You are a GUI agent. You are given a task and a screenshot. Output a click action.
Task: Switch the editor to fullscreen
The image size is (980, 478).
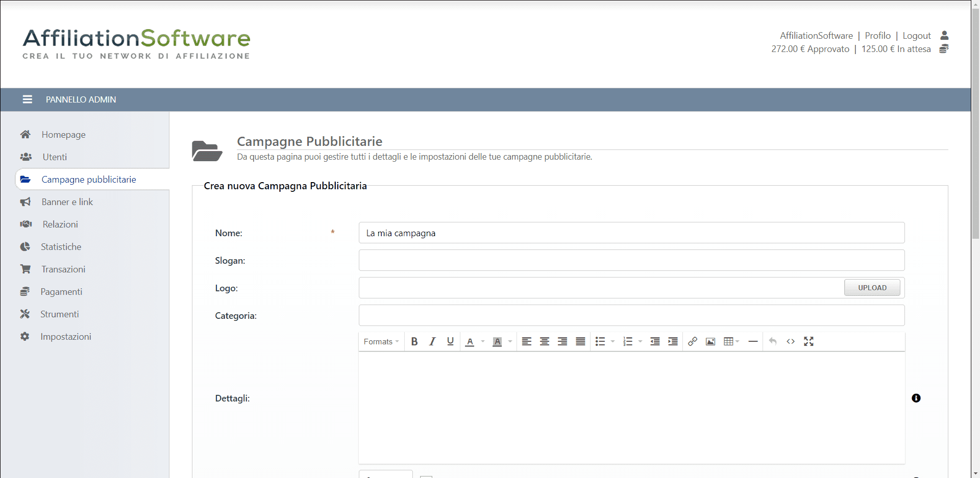click(808, 342)
